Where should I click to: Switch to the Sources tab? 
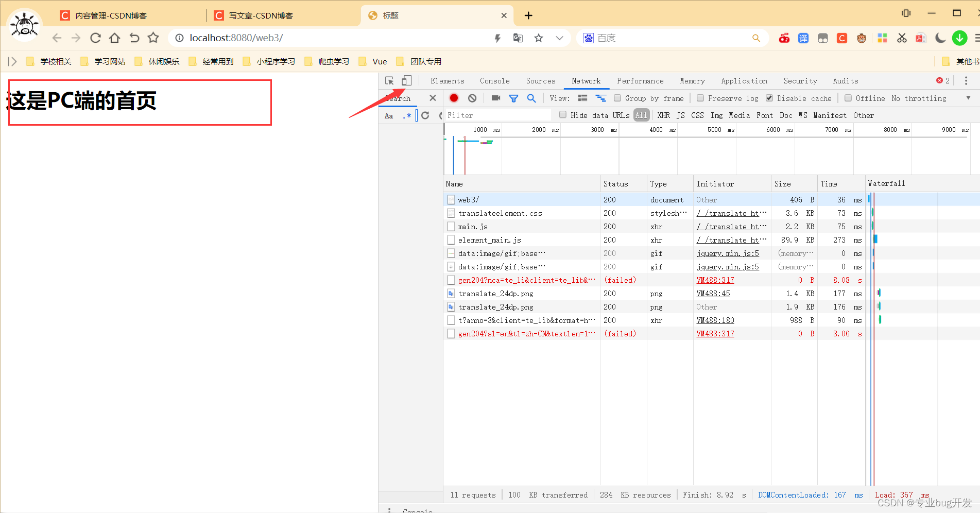(541, 81)
